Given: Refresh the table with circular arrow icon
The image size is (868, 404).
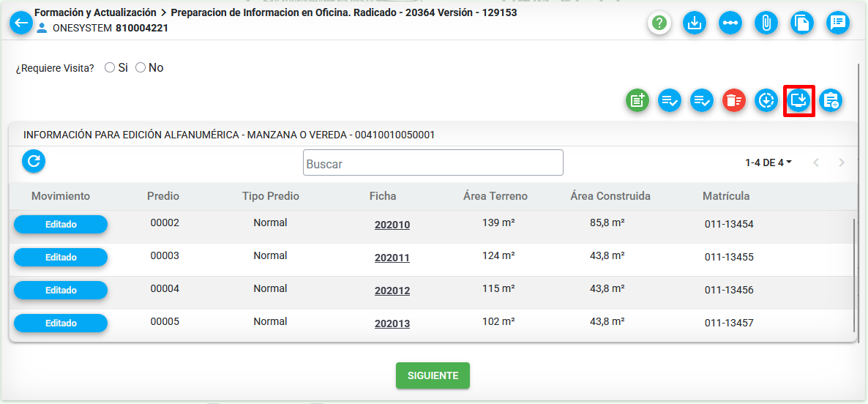Looking at the screenshot, I should (34, 161).
